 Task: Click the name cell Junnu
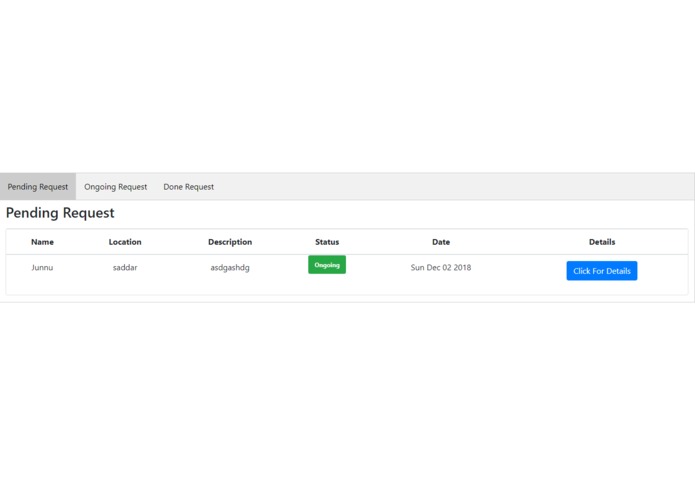(42, 268)
